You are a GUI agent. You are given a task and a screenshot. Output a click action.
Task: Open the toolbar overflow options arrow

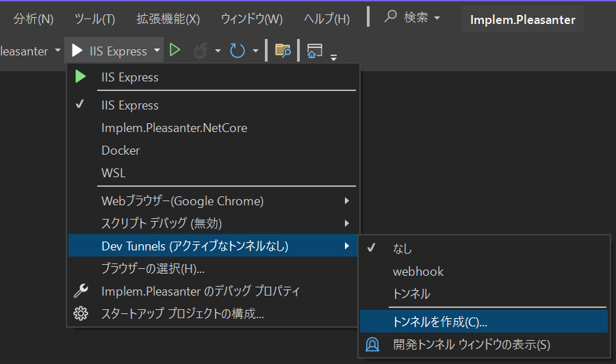333,57
